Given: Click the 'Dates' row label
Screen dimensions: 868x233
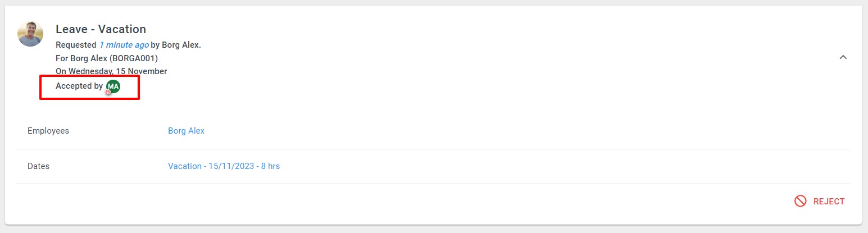Looking at the screenshot, I should [38, 166].
